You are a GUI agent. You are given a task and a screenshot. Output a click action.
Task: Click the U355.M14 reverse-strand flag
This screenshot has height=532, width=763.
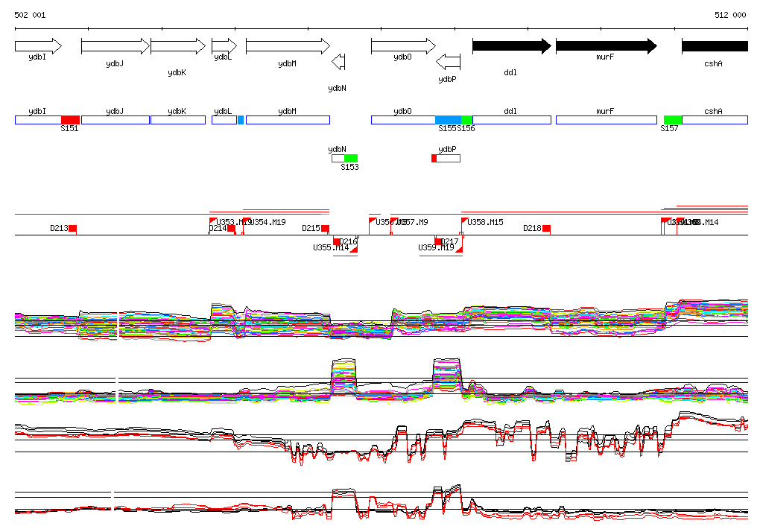pyautogui.click(x=354, y=249)
